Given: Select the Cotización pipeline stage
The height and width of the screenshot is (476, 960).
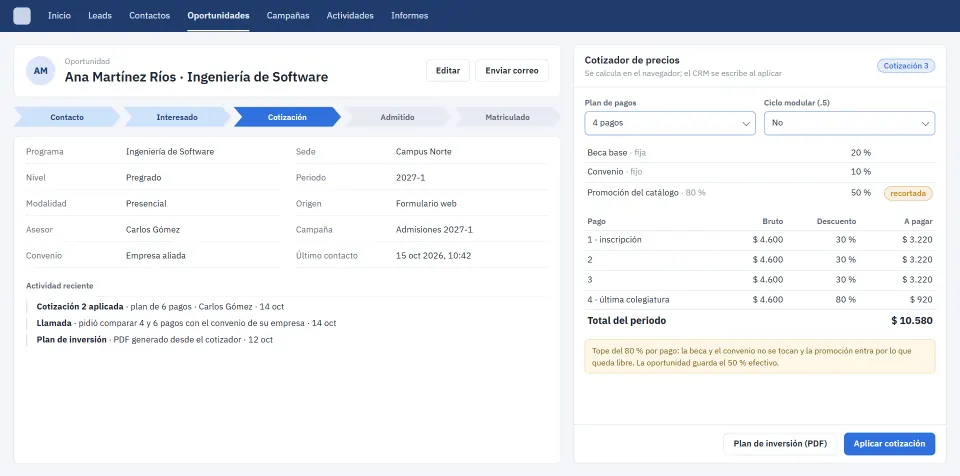Looking at the screenshot, I should [x=287, y=117].
